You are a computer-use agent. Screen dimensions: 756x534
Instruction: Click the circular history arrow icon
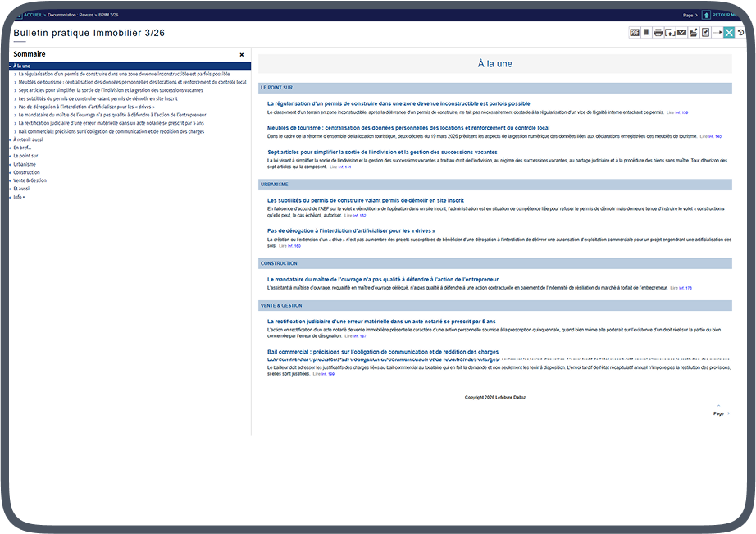click(x=740, y=33)
